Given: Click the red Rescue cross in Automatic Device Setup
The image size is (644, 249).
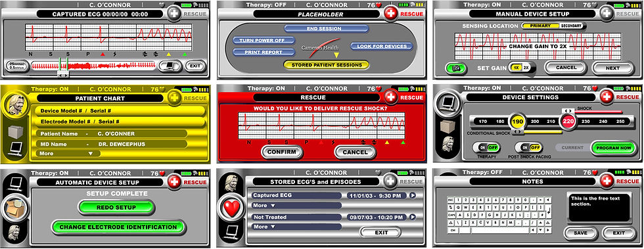Looking at the screenshot, I should (x=174, y=181).
